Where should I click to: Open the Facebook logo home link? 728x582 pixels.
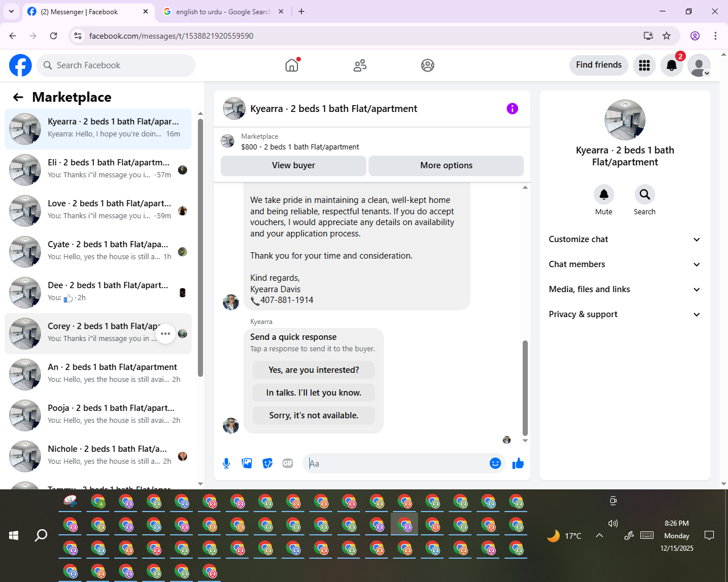20,65
